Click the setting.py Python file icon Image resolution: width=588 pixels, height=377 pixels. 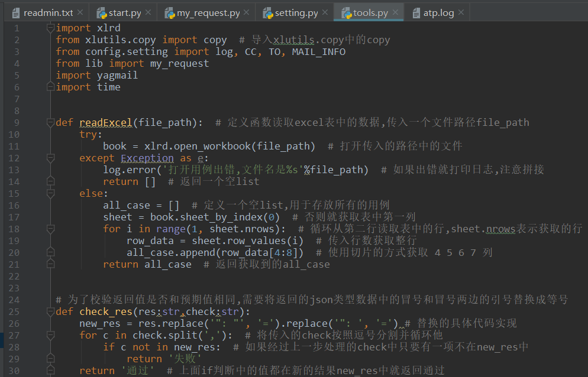point(268,14)
